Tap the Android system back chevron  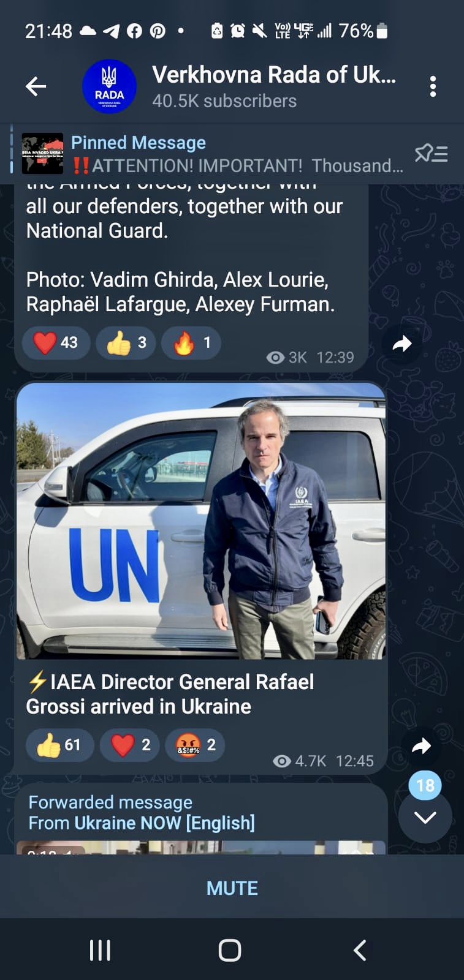tap(360, 951)
